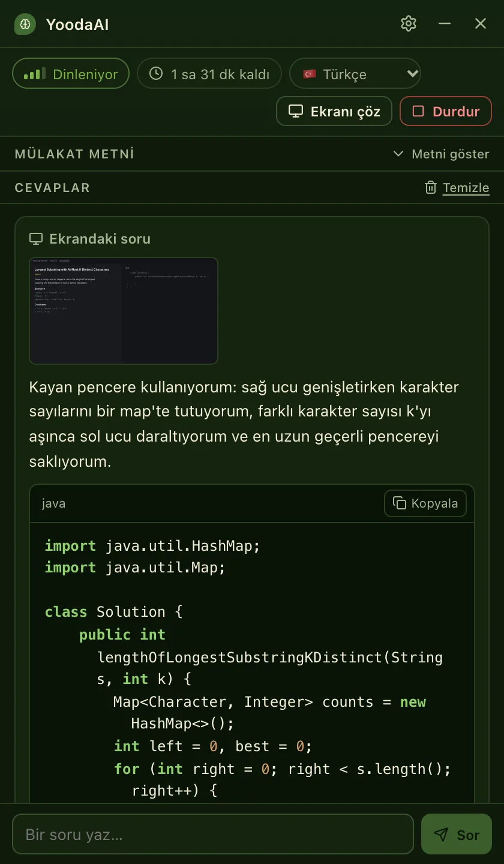Open settings via the gear icon
This screenshot has height=864, width=504.
[x=409, y=23]
